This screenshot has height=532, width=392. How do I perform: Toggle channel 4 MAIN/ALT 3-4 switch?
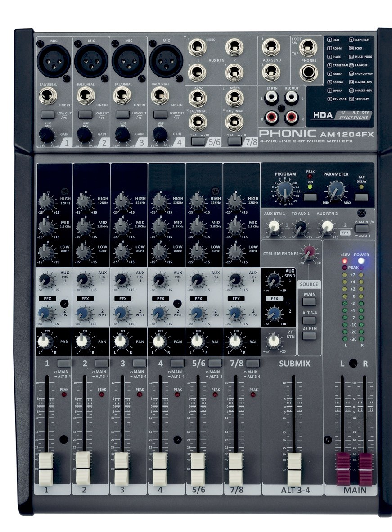coord(177,363)
